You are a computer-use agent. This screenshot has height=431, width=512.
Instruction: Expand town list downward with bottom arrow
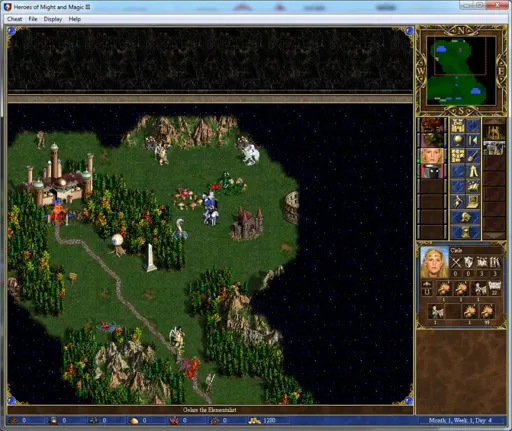tap(494, 236)
